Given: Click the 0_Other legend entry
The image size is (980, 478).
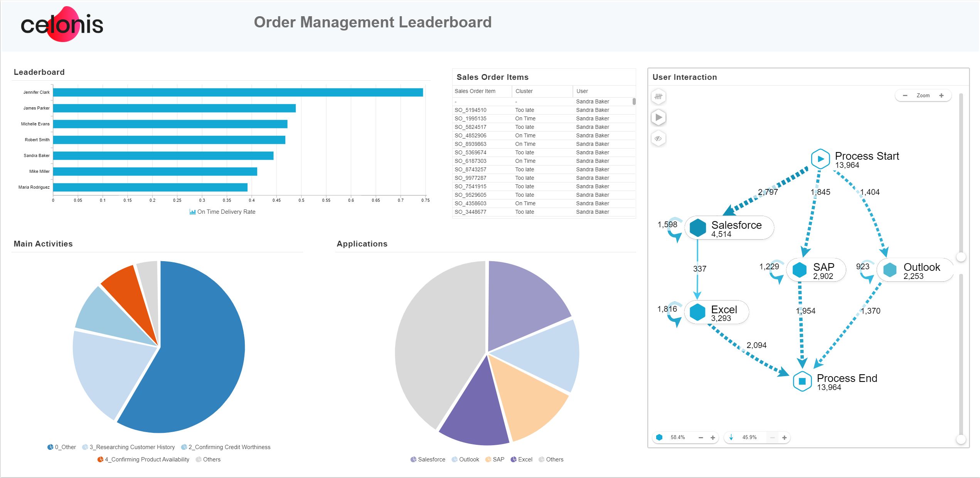Looking at the screenshot, I should coord(62,447).
